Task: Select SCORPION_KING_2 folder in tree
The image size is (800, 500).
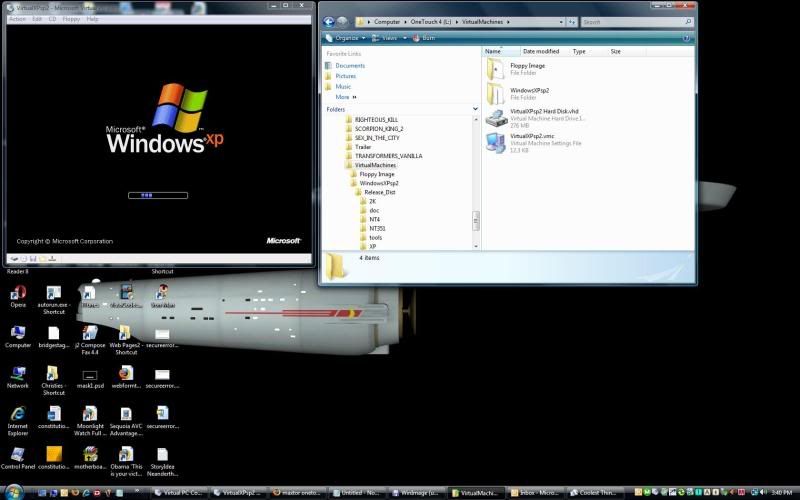Action: [x=379, y=129]
